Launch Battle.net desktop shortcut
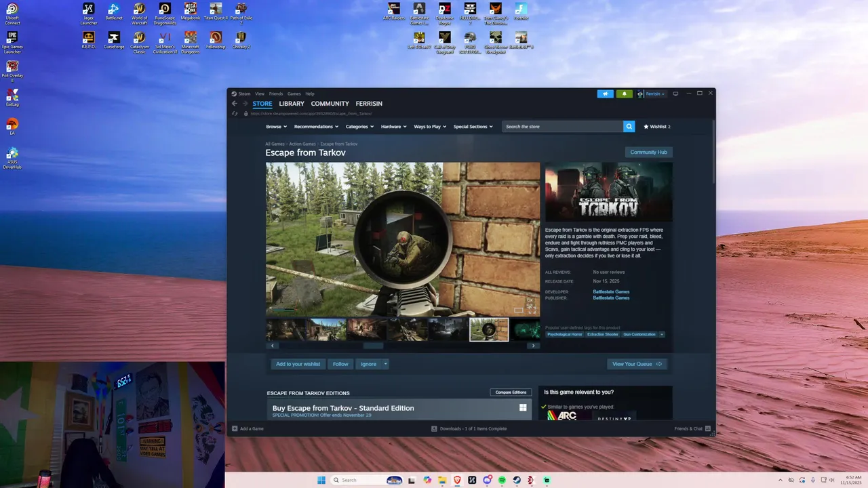 click(x=114, y=12)
